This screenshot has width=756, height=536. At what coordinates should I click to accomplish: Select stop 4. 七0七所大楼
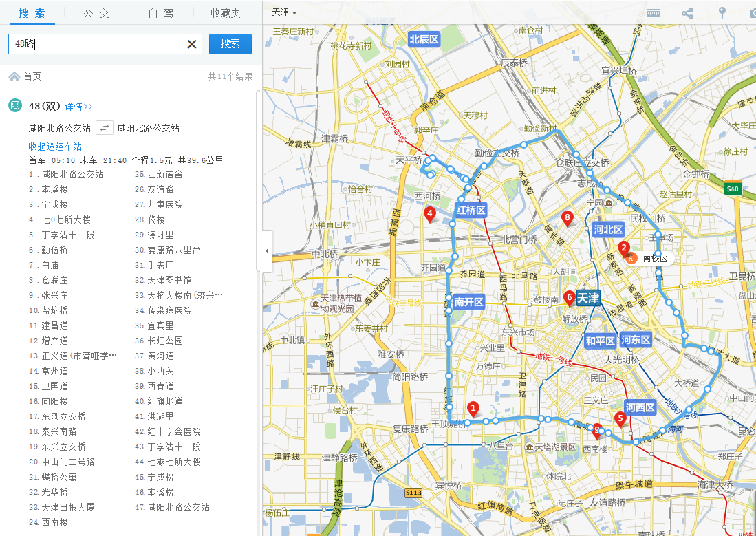tap(60, 219)
